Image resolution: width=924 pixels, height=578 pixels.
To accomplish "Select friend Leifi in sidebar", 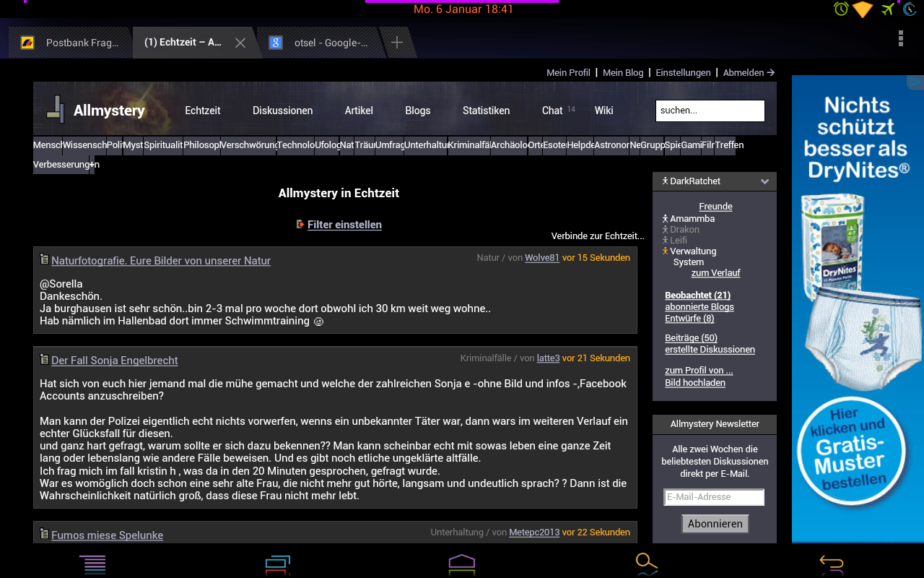I will click(679, 241).
